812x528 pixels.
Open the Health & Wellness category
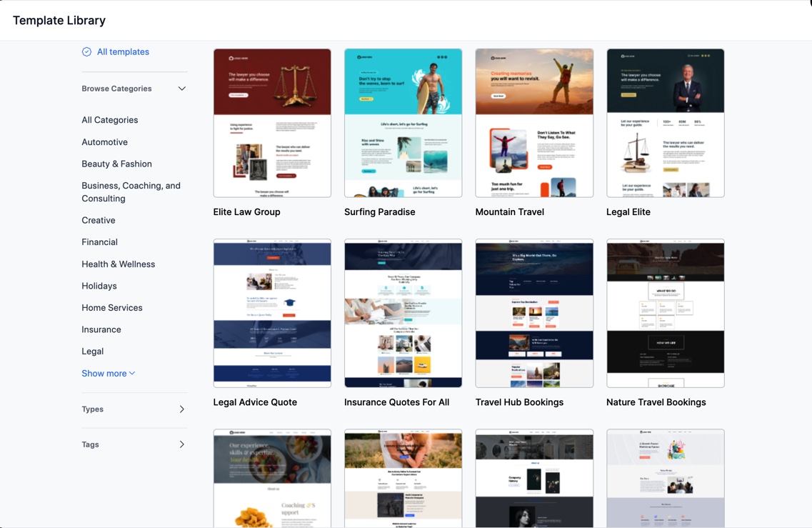tap(118, 264)
